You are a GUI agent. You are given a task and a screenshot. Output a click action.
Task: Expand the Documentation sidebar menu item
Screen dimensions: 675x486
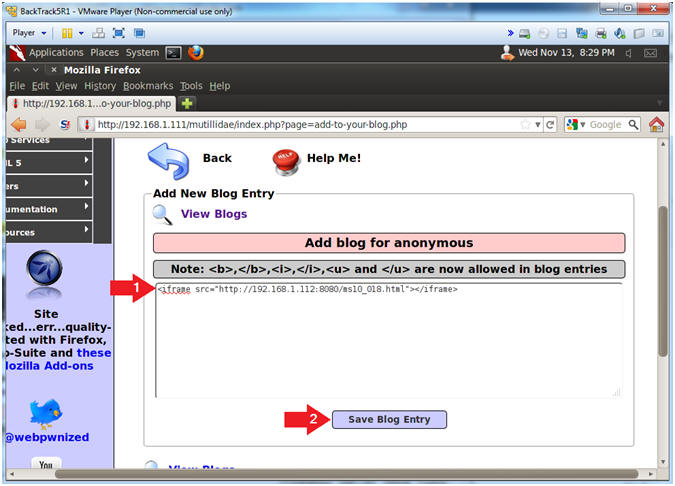(x=49, y=209)
